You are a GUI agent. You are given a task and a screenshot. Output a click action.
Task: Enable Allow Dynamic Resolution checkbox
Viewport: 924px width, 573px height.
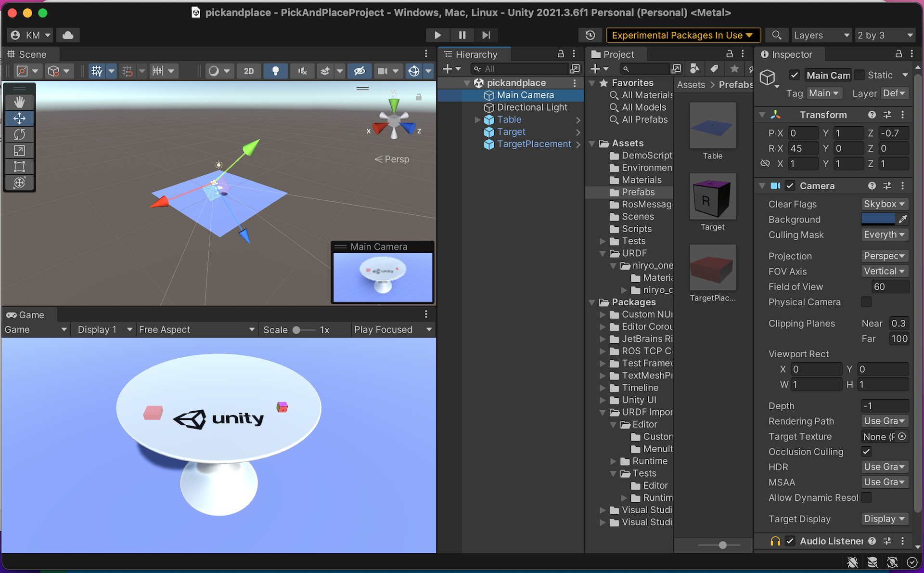[x=866, y=497]
